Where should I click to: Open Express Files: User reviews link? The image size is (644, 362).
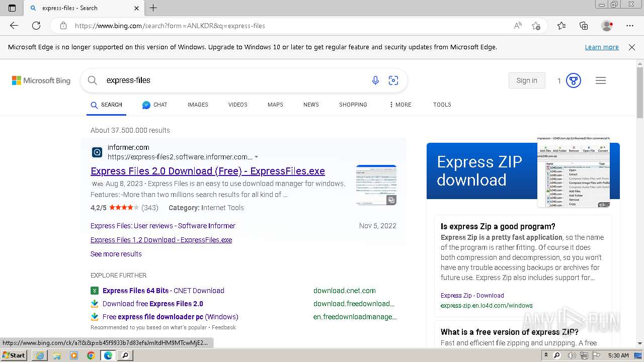(163, 226)
